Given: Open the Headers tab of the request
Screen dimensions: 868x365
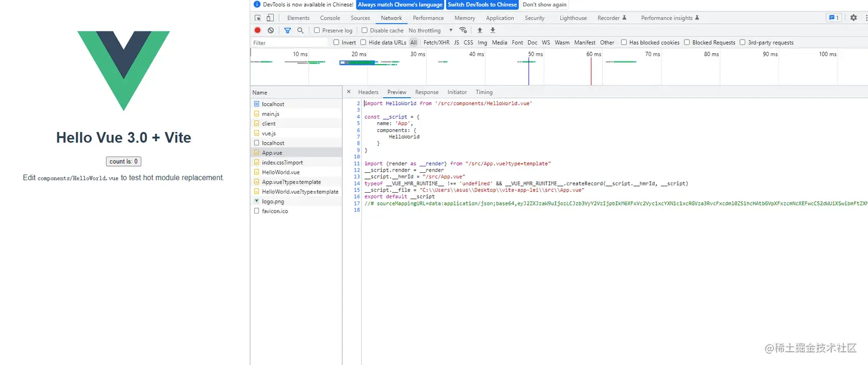Looking at the screenshot, I should pos(368,92).
